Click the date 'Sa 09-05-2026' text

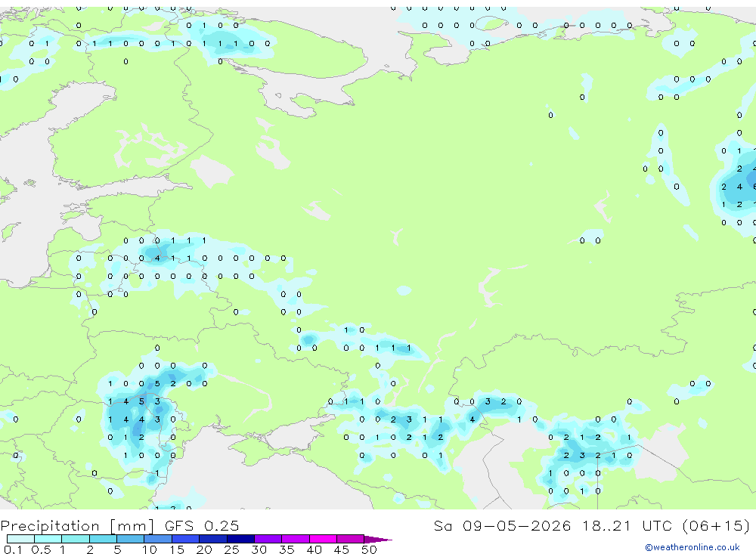pyautogui.click(x=503, y=525)
